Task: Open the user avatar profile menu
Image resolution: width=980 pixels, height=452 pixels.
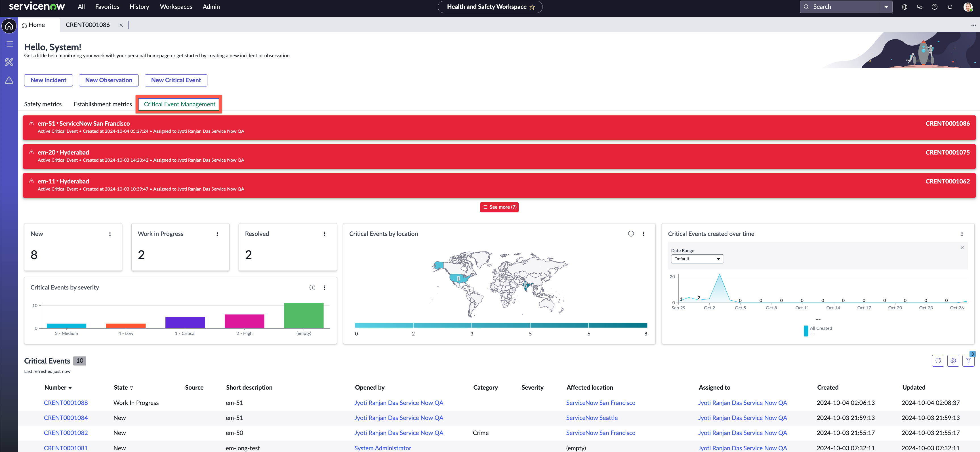Action: pyautogui.click(x=968, y=7)
